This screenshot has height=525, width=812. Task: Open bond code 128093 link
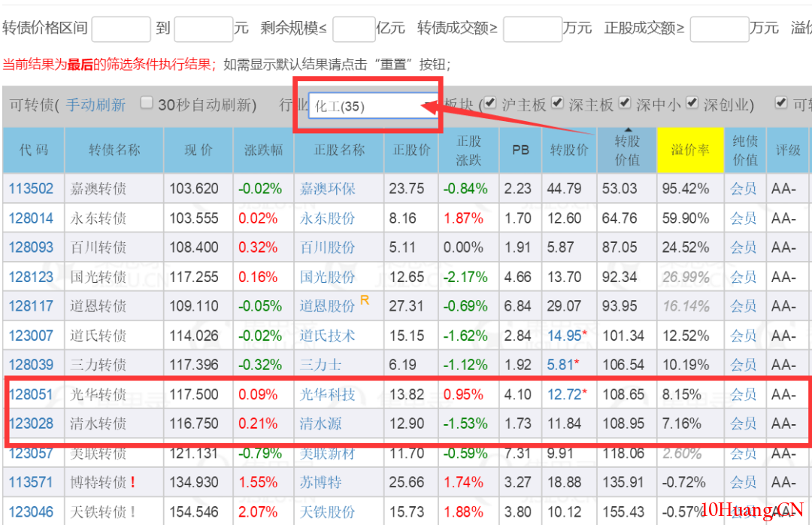click(x=31, y=247)
